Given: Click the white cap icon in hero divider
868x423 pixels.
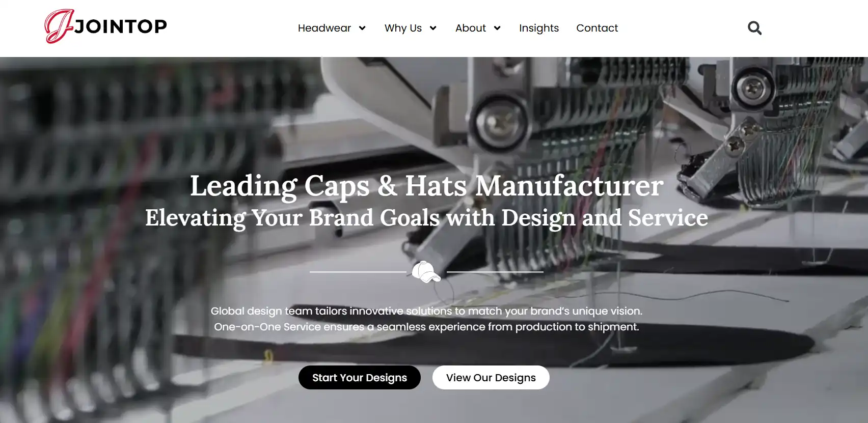Looking at the screenshot, I should tap(426, 272).
